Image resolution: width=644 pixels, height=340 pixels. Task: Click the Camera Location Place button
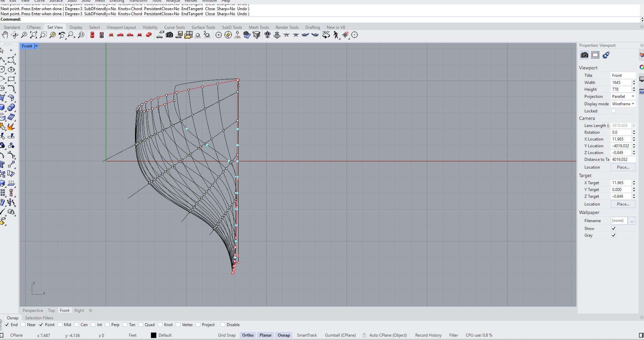(x=623, y=167)
